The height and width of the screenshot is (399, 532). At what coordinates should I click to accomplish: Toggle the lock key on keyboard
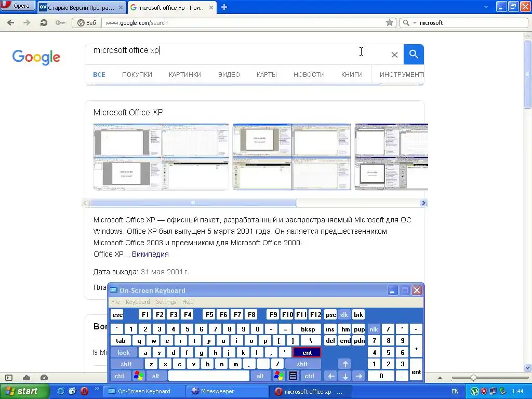[124, 353]
